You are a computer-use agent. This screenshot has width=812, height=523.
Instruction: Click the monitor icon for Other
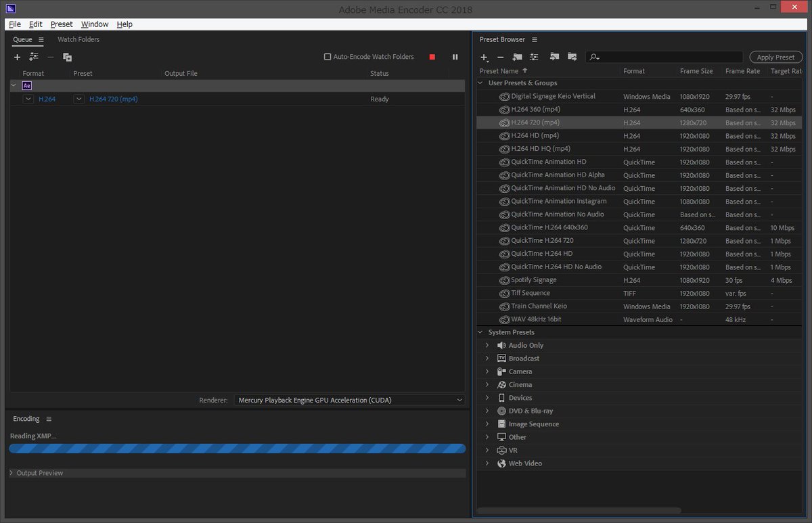pyautogui.click(x=501, y=437)
